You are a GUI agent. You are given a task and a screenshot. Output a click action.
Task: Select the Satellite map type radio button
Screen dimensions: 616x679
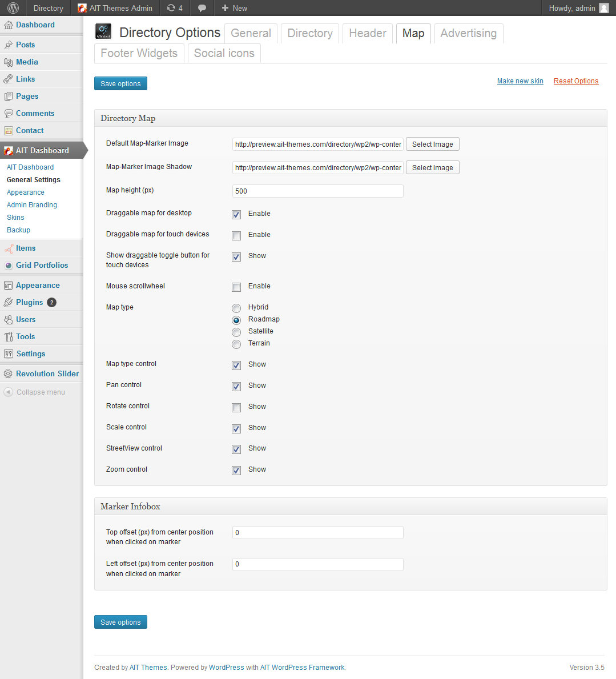tap(236, 332)
